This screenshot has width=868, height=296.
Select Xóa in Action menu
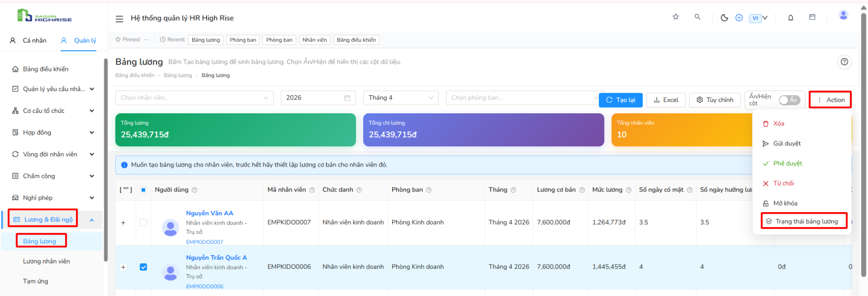click(801, 124)
